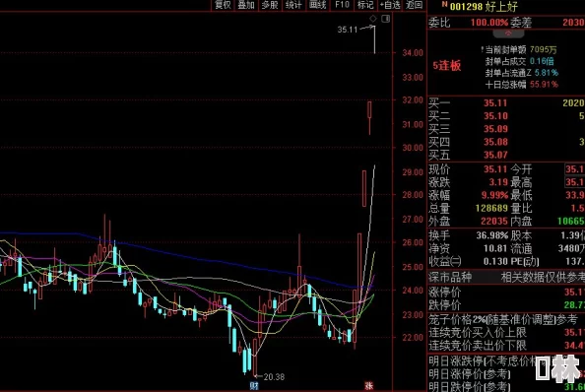Click the 深市品种 section header
The width and height of the screenshot is (585, 392).
click(x=450, y=277)
